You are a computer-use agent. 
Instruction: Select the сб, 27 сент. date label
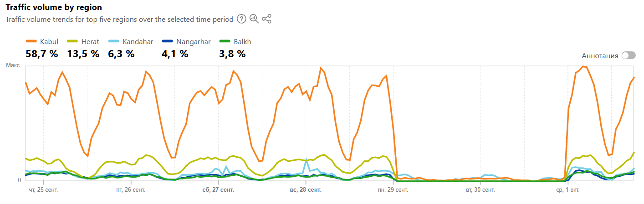pyautogui.click(x=218, y=189)
